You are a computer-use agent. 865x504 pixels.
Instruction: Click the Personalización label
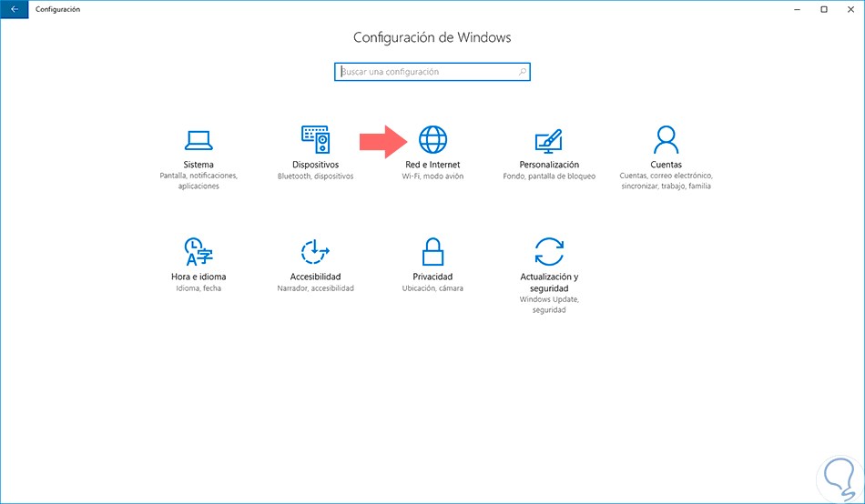click(x=549, y=165)
